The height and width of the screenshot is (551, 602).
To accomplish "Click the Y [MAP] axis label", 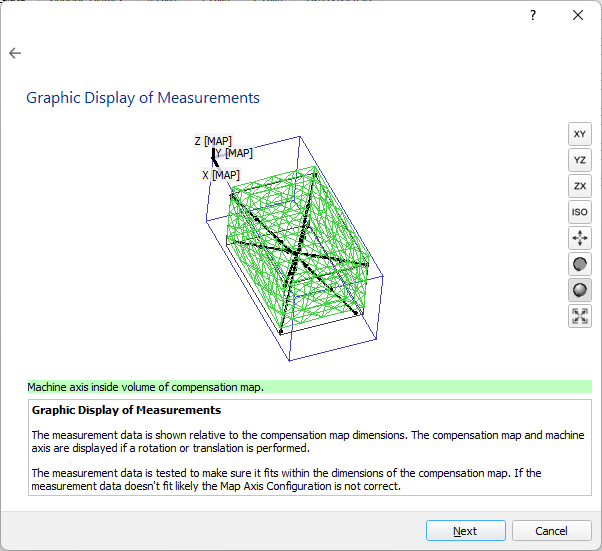I will point(234,153).
